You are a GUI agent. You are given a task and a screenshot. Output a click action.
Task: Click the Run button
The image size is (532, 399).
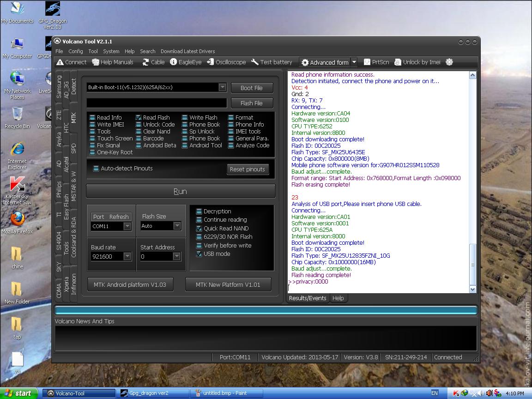pos(181,191)
